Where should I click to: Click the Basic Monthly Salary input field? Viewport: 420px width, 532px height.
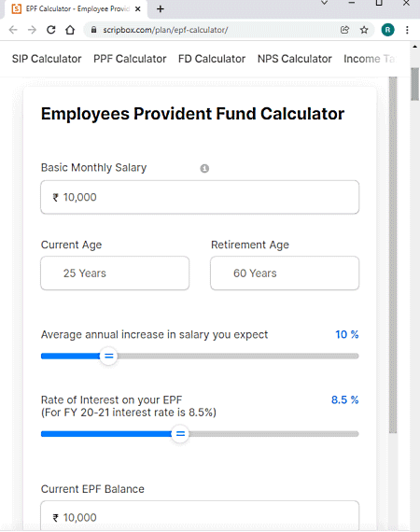coord(200,197)
